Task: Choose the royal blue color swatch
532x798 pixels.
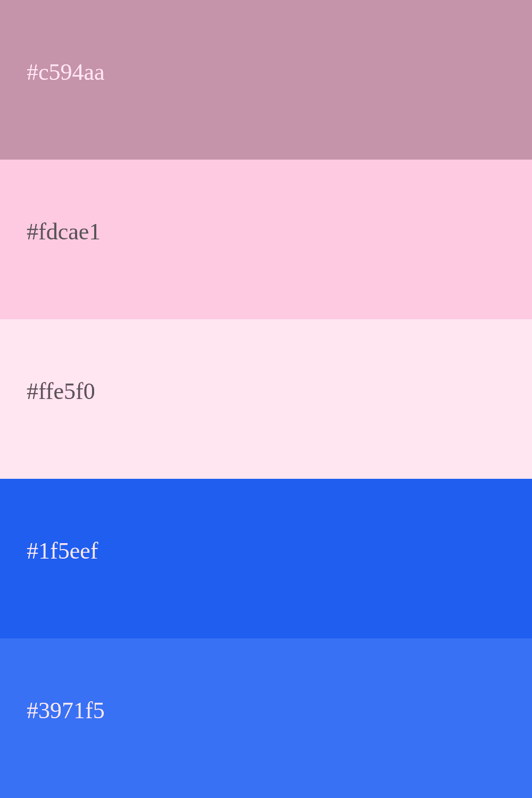Action: pyautogui.click(x=319, y=559)
